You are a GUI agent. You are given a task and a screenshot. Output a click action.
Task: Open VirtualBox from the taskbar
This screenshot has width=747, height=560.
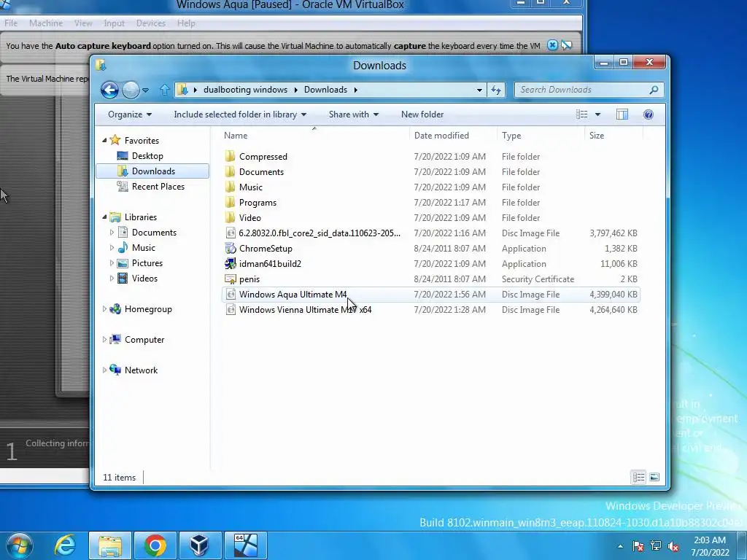199,545
